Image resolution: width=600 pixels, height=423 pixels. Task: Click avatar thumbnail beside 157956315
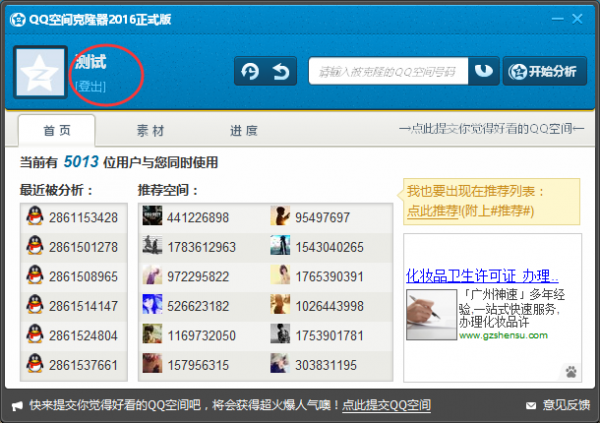pyautogui.click(x=152, y=363)
